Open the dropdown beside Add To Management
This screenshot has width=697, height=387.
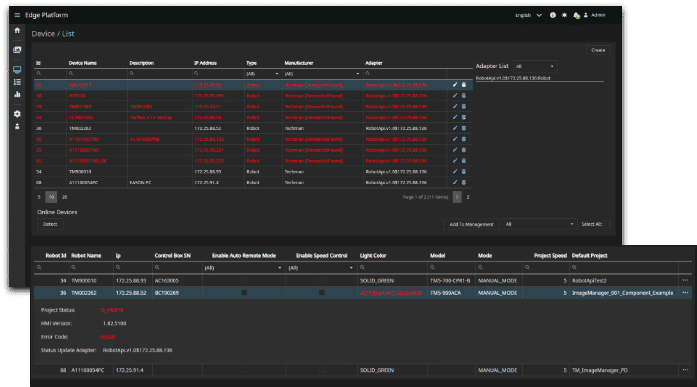(x=539, y=224)
